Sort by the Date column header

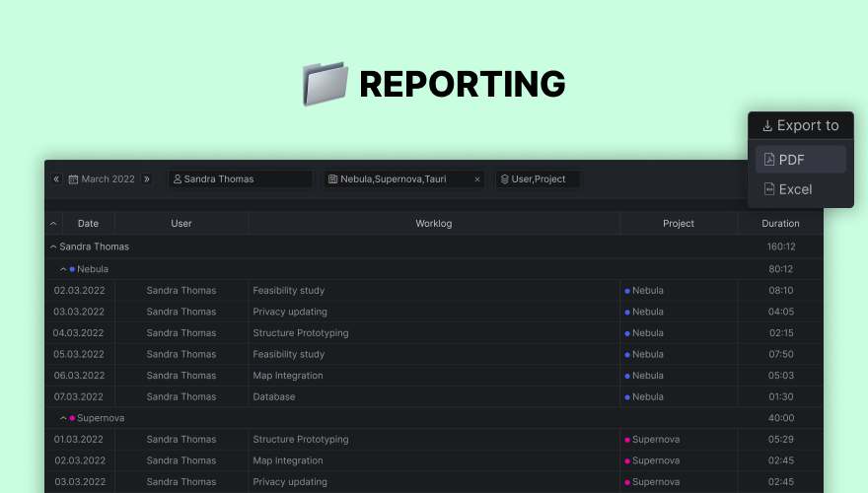(88, 224)
